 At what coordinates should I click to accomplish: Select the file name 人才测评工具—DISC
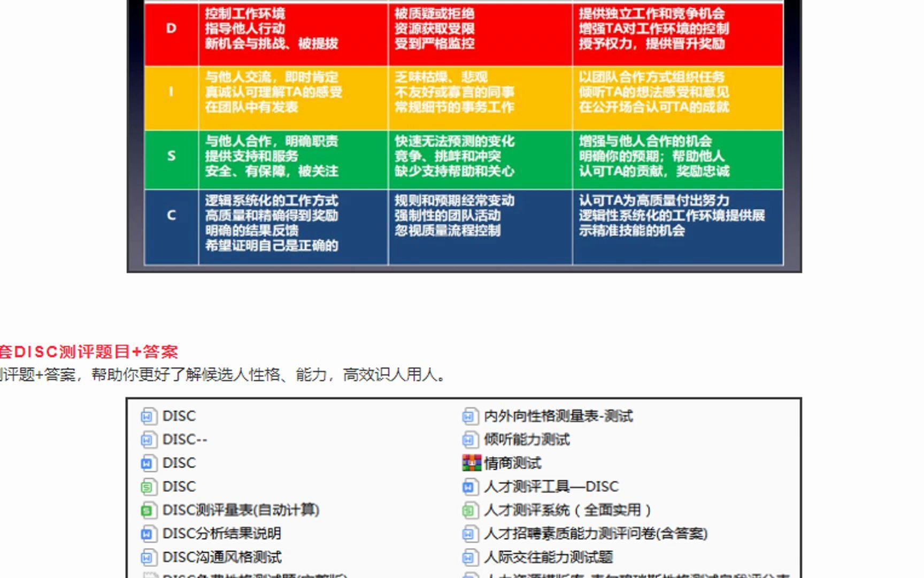click(x=551, y=486)
